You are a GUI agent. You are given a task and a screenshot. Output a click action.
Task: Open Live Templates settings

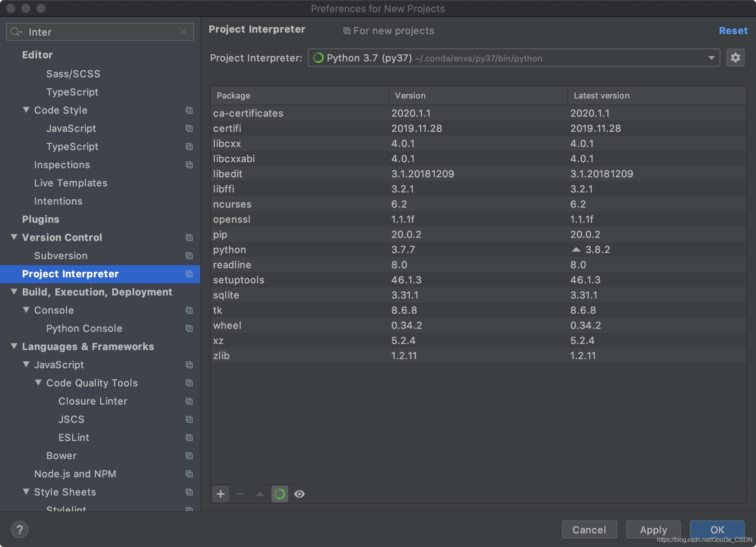click(x=71, y=183)
